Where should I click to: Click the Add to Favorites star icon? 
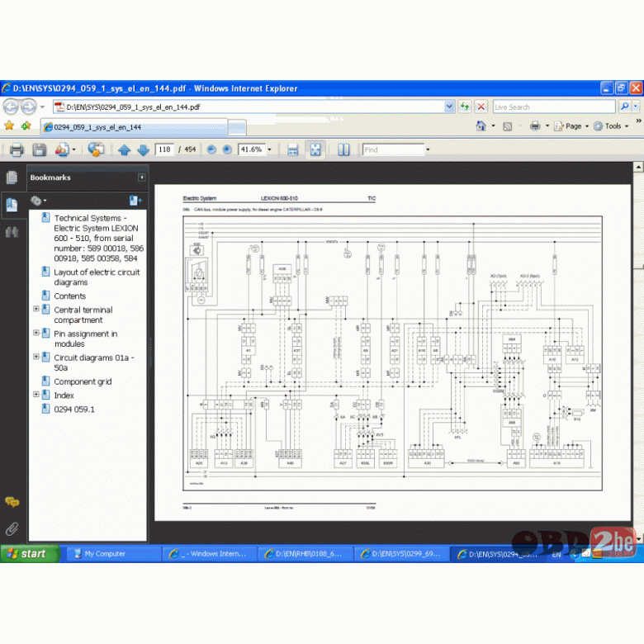click(x=26, y=125)
